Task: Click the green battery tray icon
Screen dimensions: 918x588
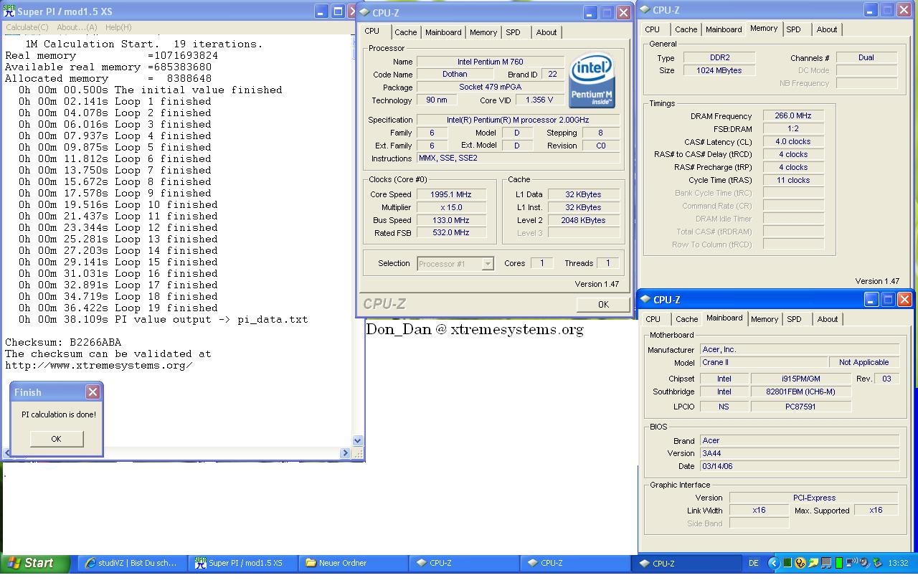Action: [839, 563]
